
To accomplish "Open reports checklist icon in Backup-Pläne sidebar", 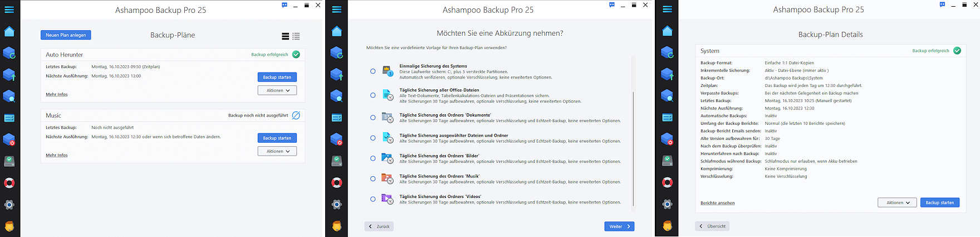I will click(x=9, y=118).
